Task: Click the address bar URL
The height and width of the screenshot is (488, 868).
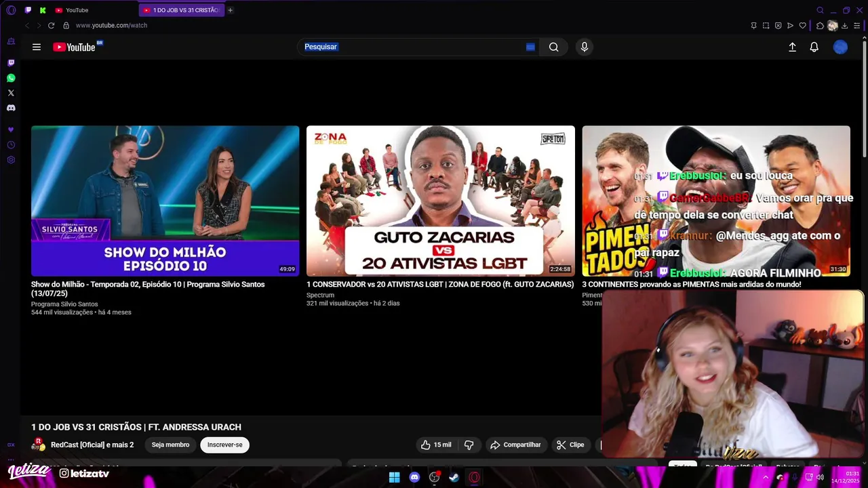Action: click(x=111, y=26)
